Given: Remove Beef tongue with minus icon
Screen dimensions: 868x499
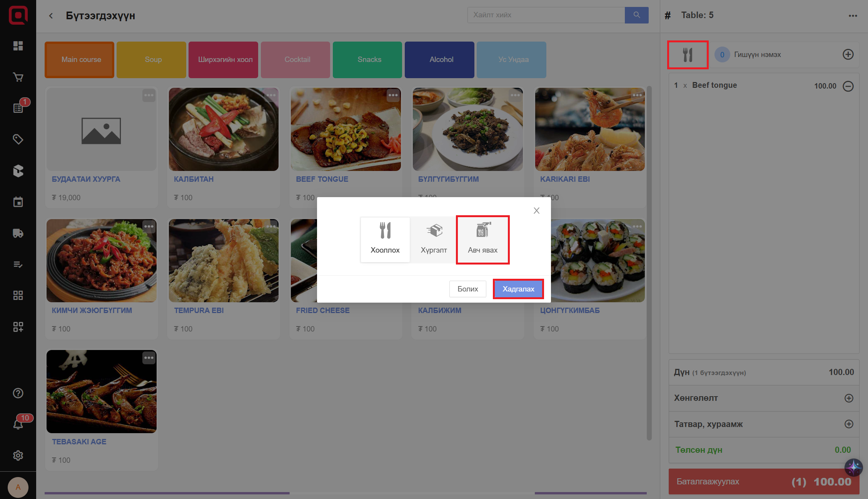Looking at the screenshot, I should tap(848, 86).
